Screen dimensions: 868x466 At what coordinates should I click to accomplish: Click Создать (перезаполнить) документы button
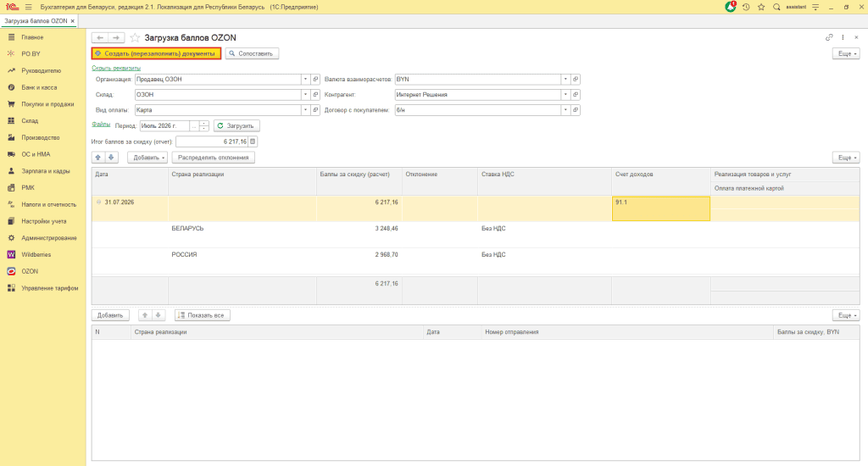(156, 53)
